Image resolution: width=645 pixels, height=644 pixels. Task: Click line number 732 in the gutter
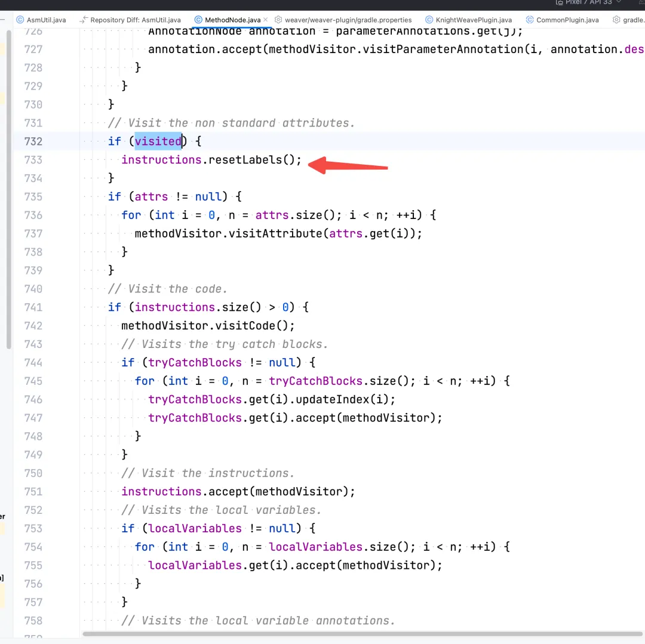(33, 141)
